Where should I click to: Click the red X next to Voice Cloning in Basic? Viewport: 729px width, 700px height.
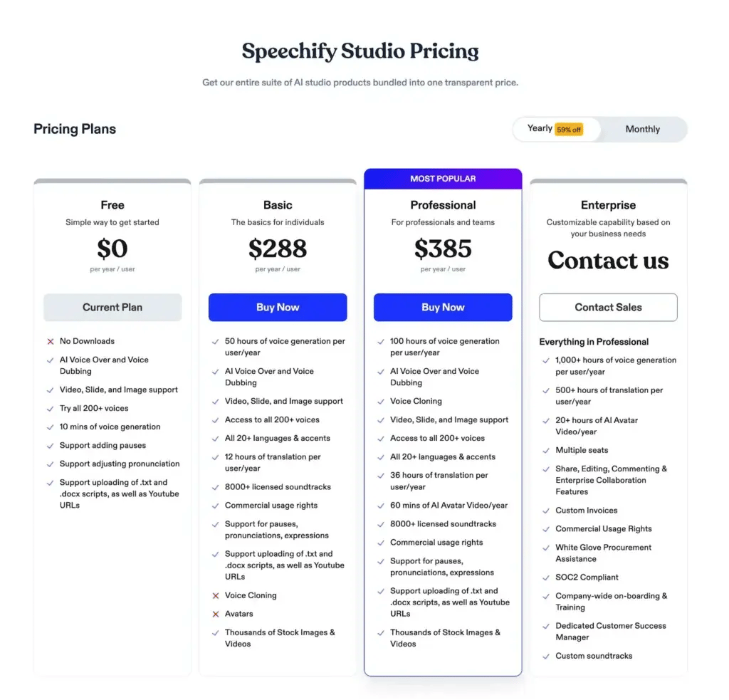[216, 595]
